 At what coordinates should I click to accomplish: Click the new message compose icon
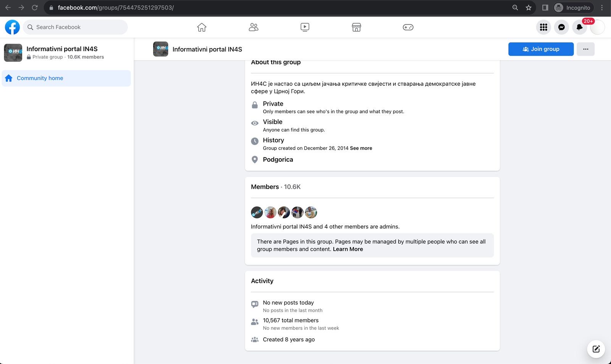[596, 349]
